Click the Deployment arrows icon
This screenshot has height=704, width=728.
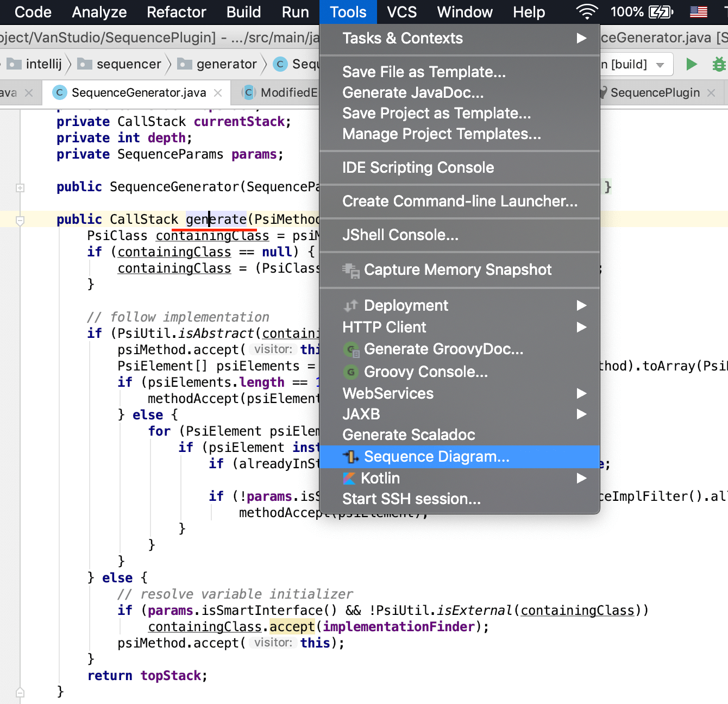(350, 306)
